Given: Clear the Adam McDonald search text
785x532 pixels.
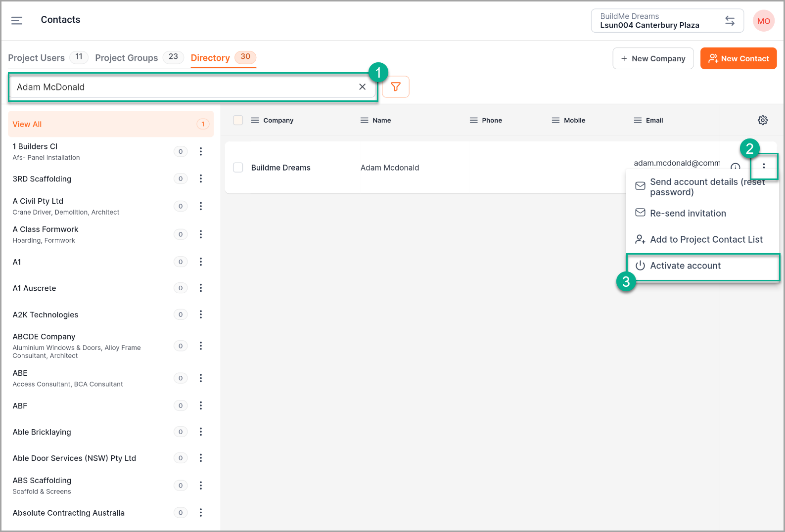Looking at the screenshot, I should click(x=362, y=87).
